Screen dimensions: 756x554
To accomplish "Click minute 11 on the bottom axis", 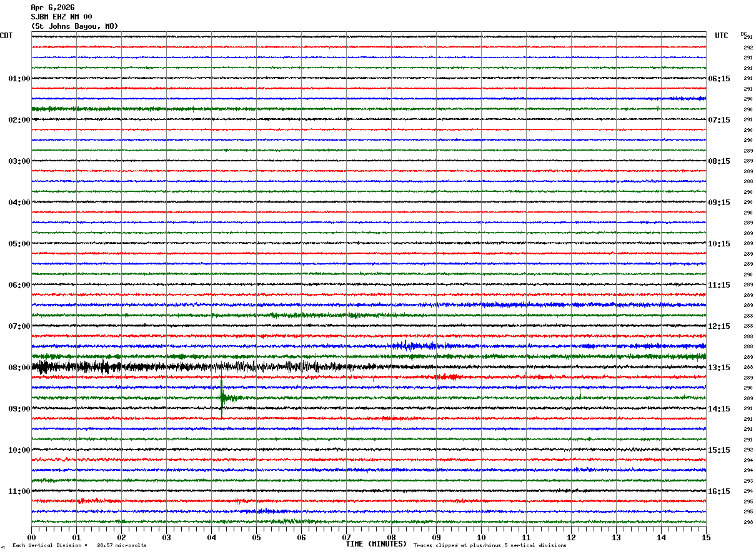I will (526, 537).
